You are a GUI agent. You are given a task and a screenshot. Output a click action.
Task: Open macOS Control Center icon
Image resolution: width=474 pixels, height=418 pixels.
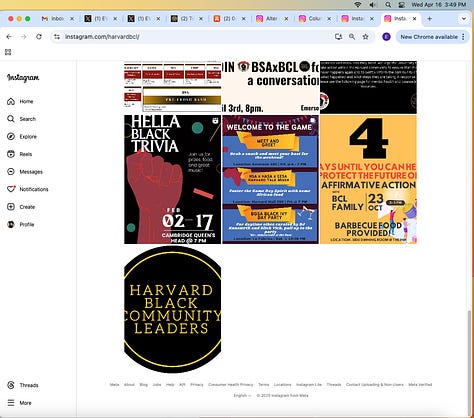402,5
